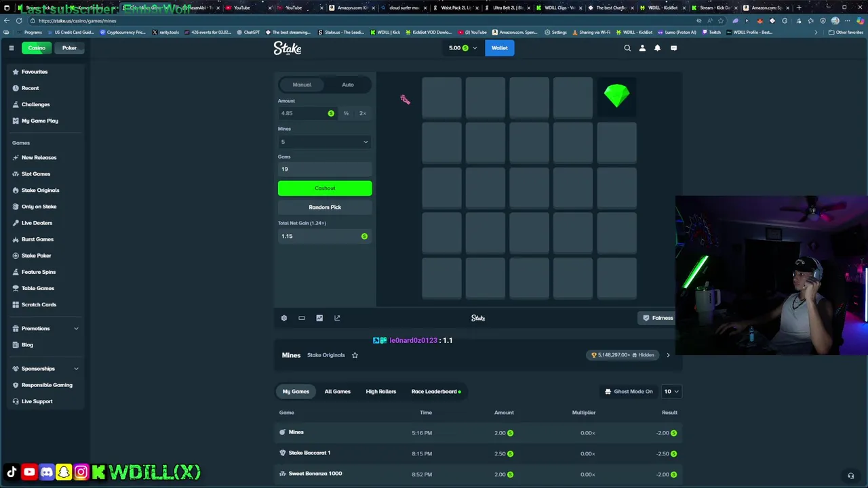Click the Random Pick button
Screen dimensions: 868x488
click(325, 207)
